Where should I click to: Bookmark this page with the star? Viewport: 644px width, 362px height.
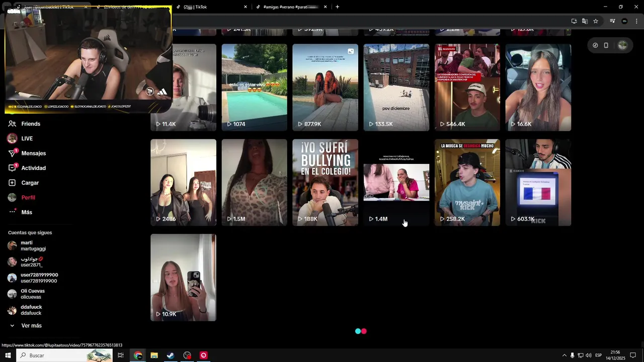[x=596, y=21]
